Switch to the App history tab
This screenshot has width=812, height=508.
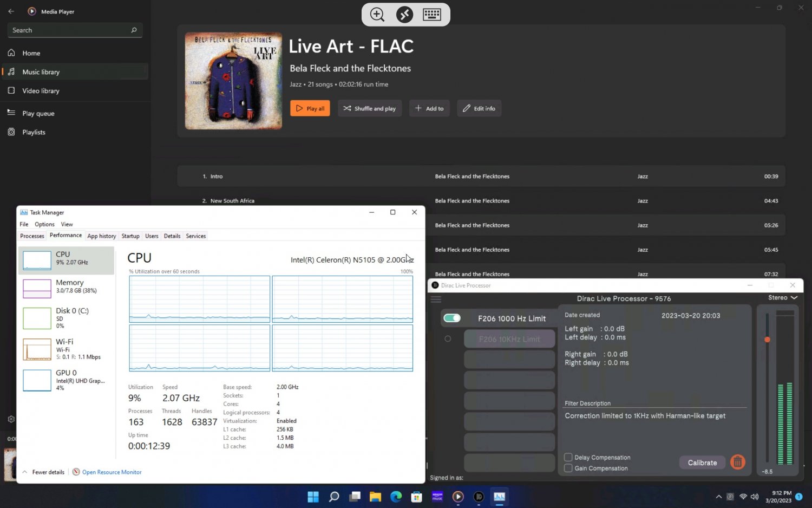(x=102, y=236)
